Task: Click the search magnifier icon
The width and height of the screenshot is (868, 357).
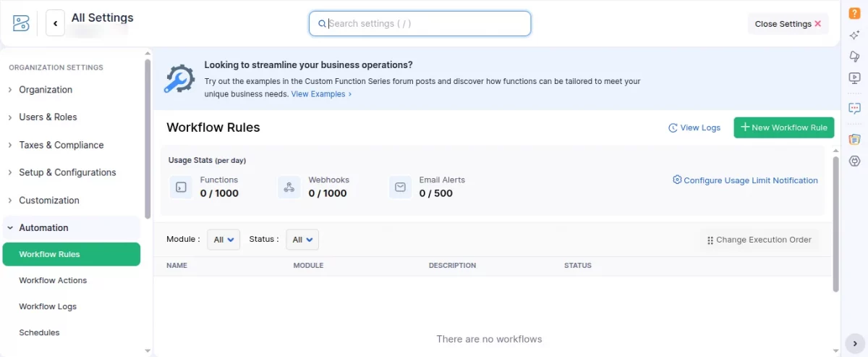Action: click(x=322, y=23)
